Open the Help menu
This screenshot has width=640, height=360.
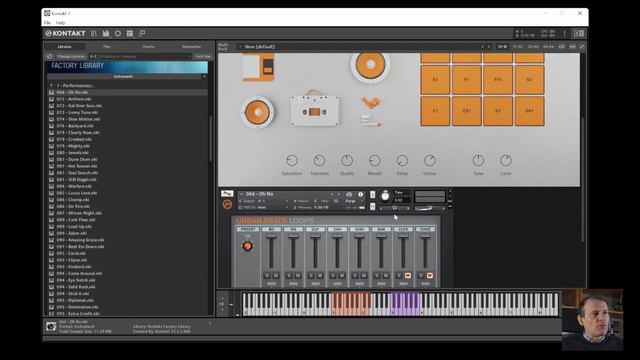coord(60,23)
